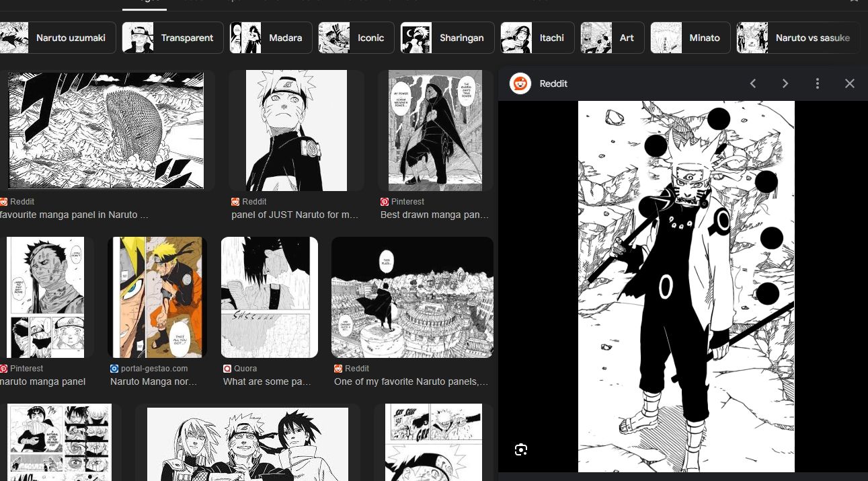Select the Naruto vs sasuke chip

click(799, 38)
